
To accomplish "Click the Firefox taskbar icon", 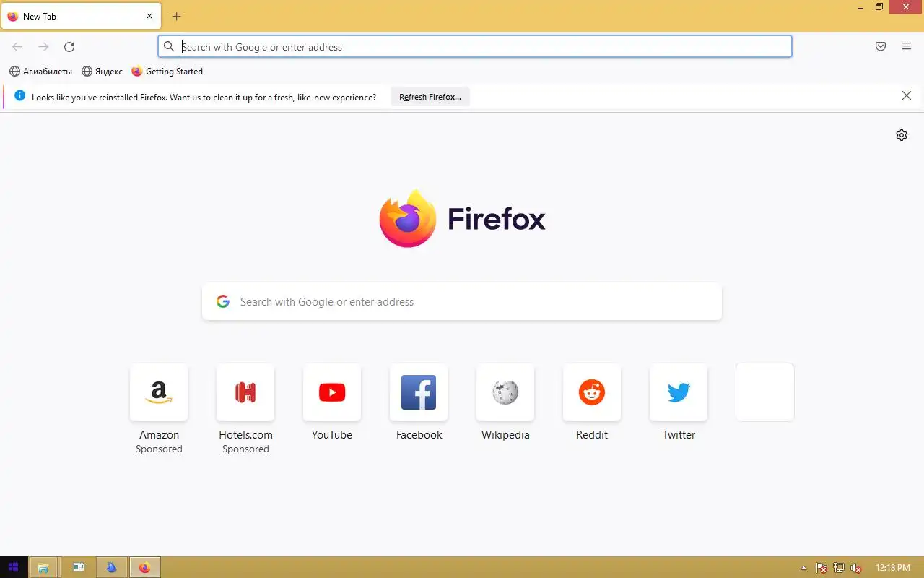I will [x=144, y=567].
